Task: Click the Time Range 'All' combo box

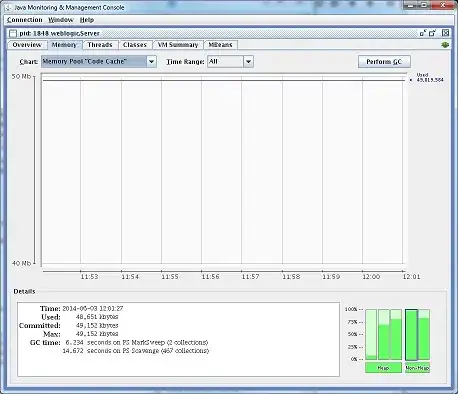Action: [230, 62]
